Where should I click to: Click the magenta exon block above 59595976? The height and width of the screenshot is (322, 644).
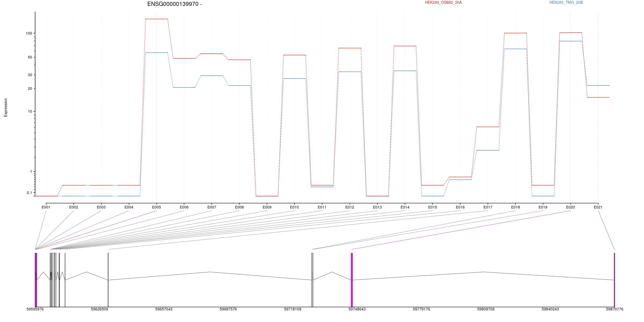(36, 280)
